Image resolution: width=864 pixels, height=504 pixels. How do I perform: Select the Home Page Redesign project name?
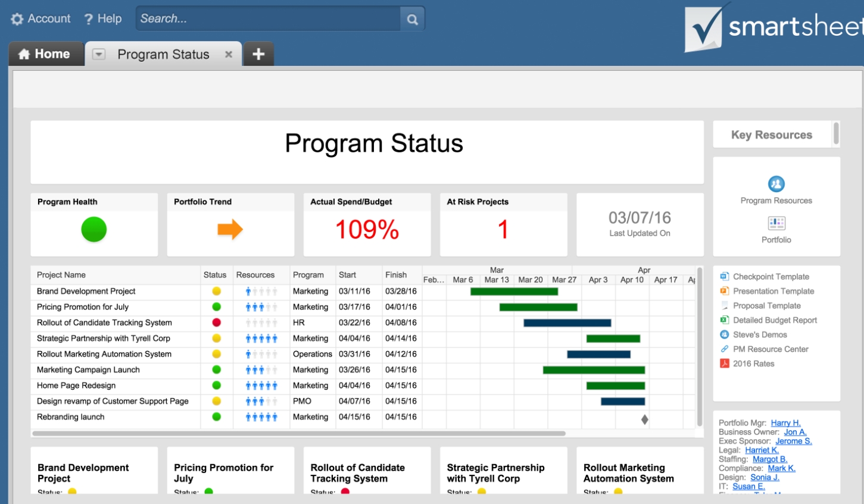76,386
